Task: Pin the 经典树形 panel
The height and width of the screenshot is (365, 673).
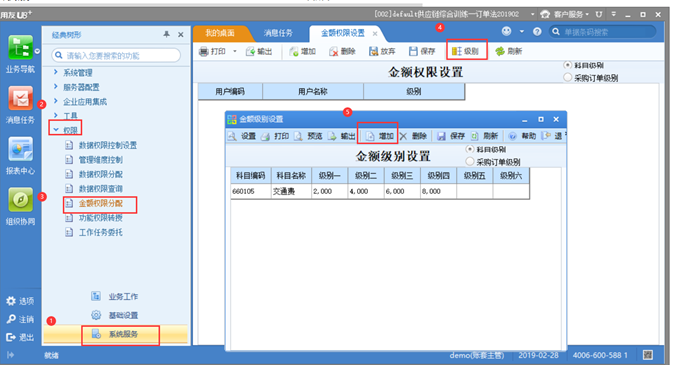Action: coord(166,34)
